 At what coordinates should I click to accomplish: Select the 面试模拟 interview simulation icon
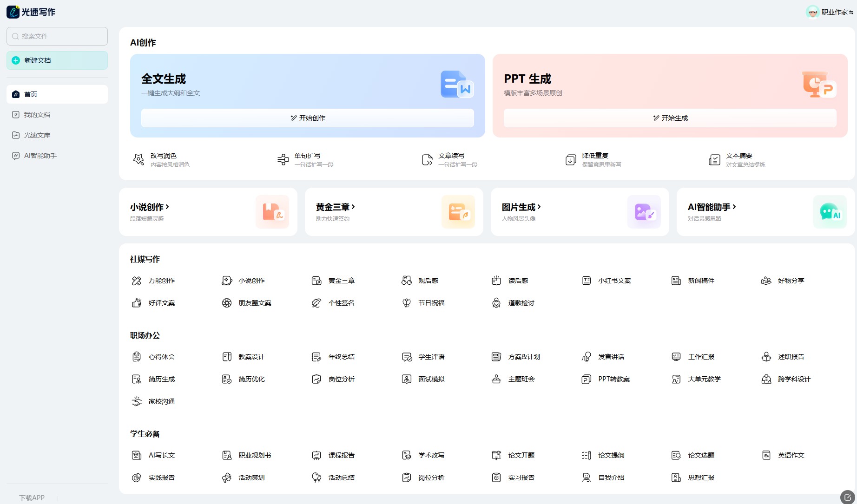pos(407,379)
